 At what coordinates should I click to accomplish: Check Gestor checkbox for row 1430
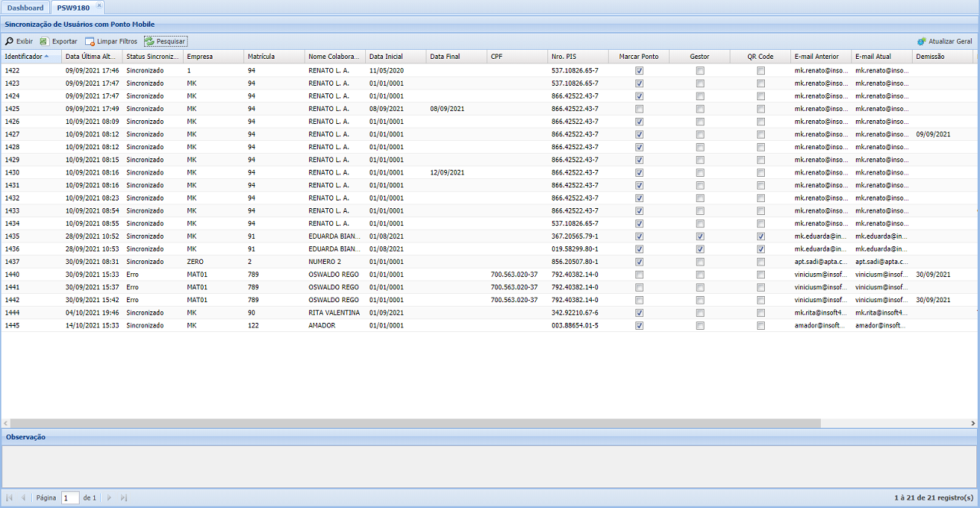click(x=700, y=172)
